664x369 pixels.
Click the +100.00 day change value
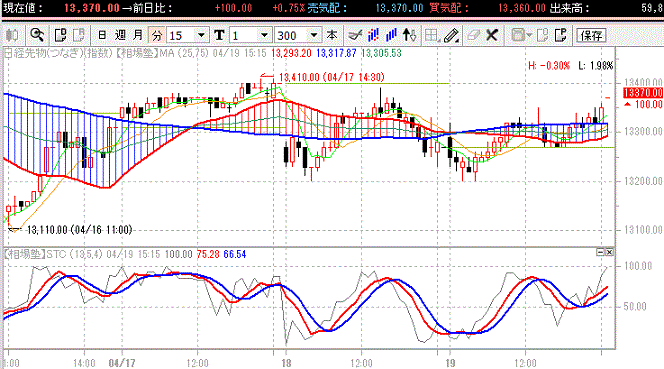[233, 8]
